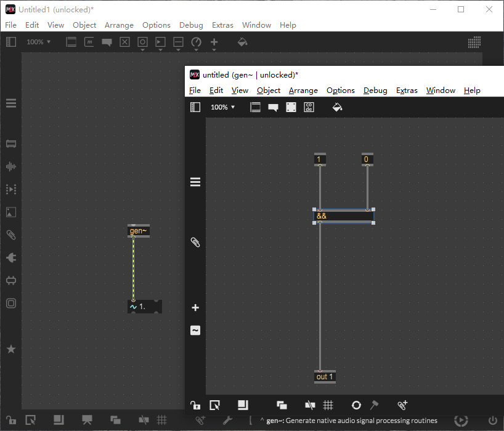Select the constant 1 object
The image size is (504, 431).
(320, 159)
